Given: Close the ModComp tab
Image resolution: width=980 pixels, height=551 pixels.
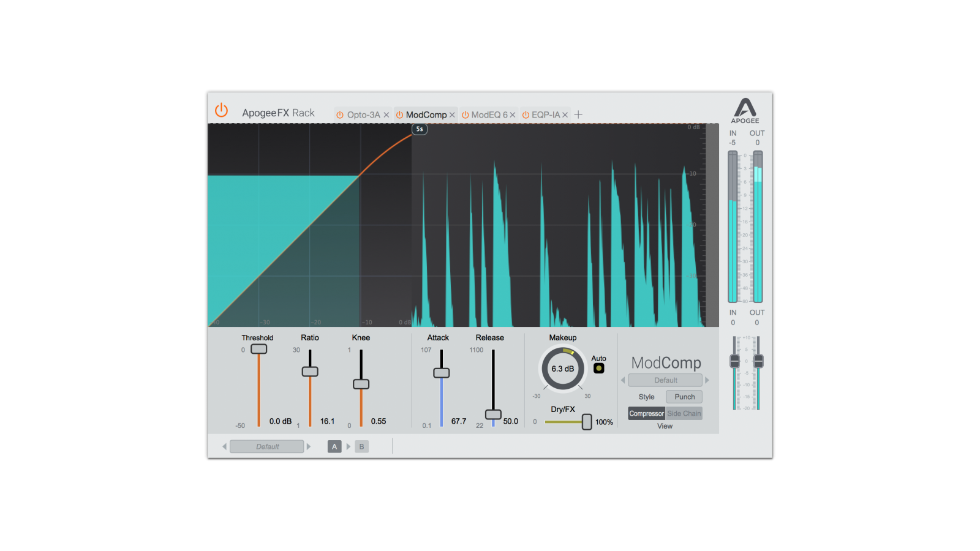Looking at the screenshot, I should [x=452, y=115].
